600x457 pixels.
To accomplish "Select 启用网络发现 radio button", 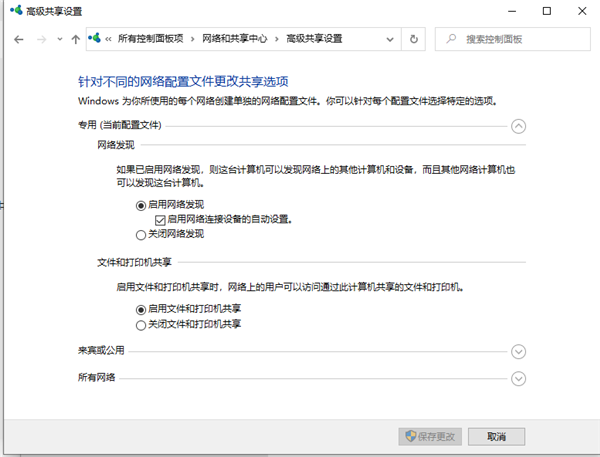I will 141,204.
